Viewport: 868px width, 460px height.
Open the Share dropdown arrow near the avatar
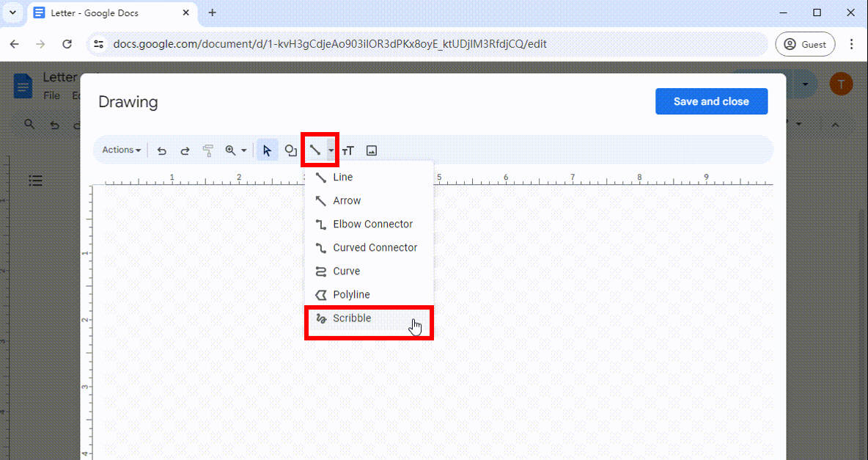(x=806, y=84)
